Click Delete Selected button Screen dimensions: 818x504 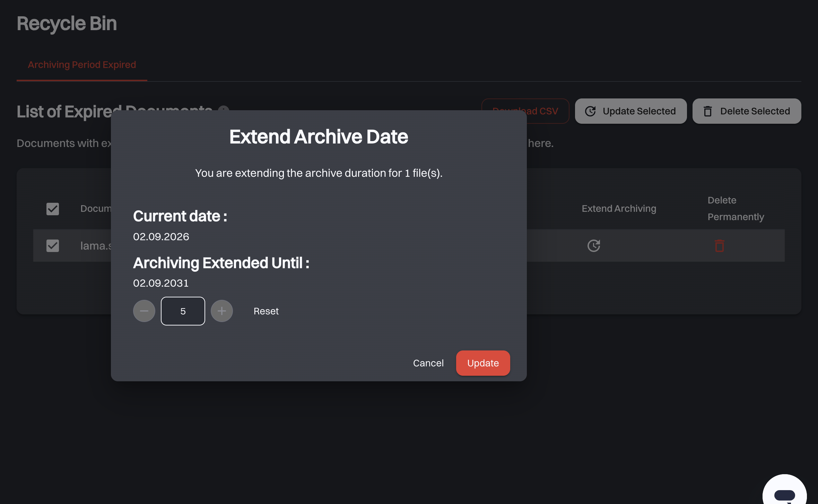pos(747,111)
